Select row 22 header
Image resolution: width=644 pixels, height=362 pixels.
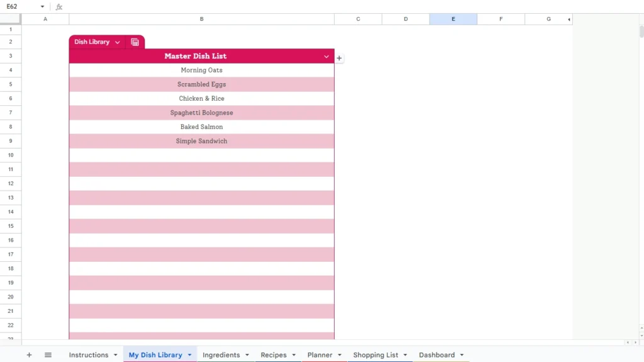11,325
